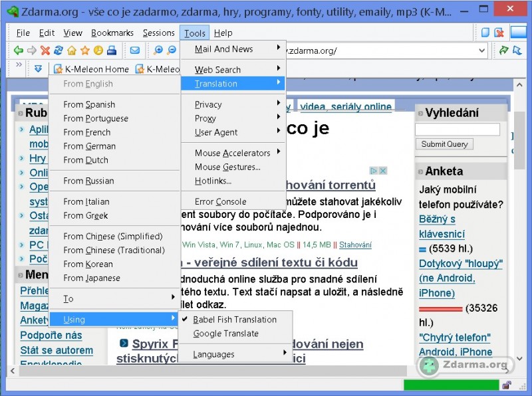The height and width of the screenshot is (396, 532).
Task: Choose From Russian translation
Action: pyautogui.click(x=114, y=181)
